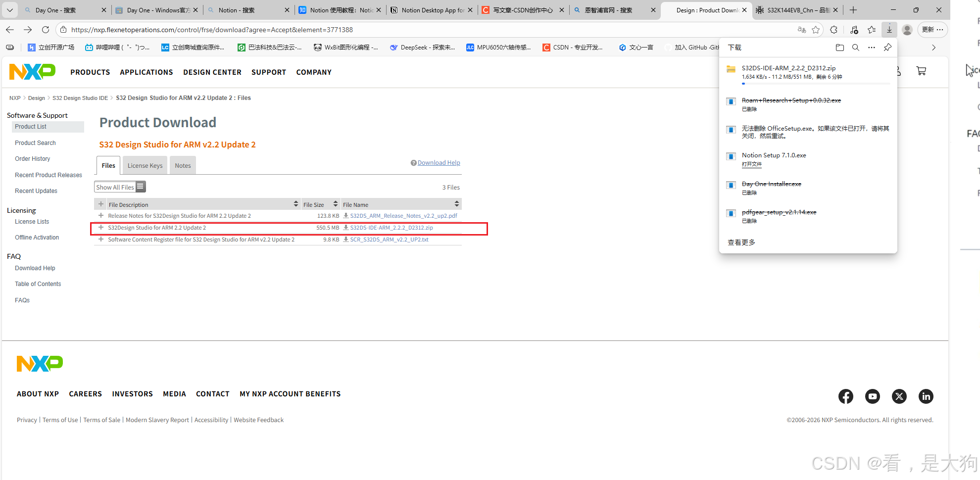The height and width of the screenshot is (480, 980).
Task: Open the SUPPORT menu
Action: tap(269, 72)
